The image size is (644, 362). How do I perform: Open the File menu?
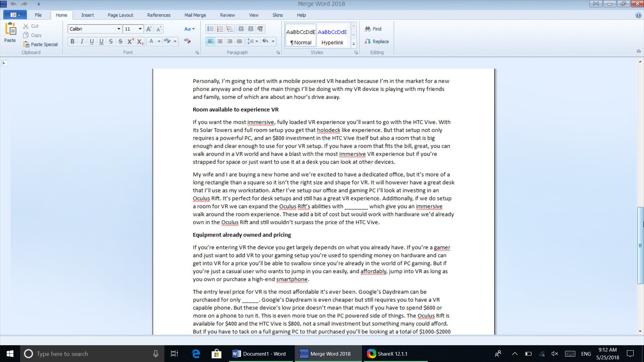coord(38,15)
